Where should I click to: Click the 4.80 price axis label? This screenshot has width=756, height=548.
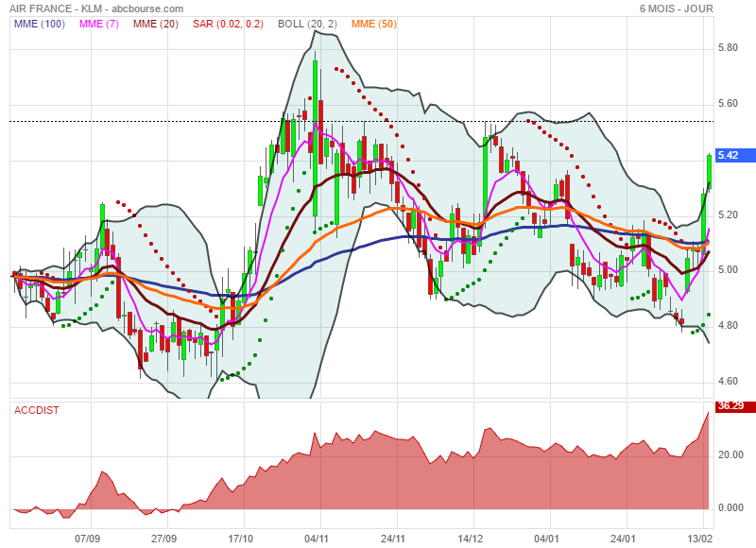point(728,326)
